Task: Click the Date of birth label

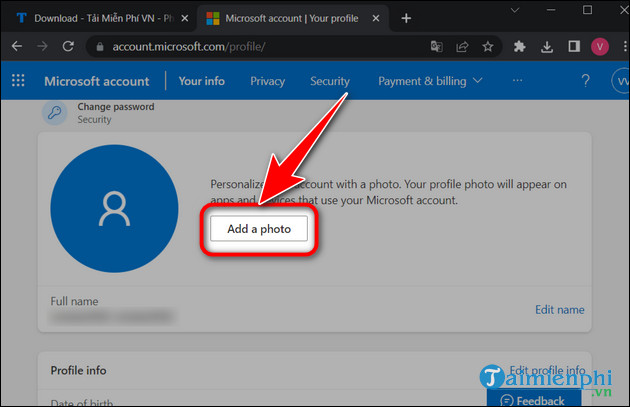Action: (x=82, y=402)
